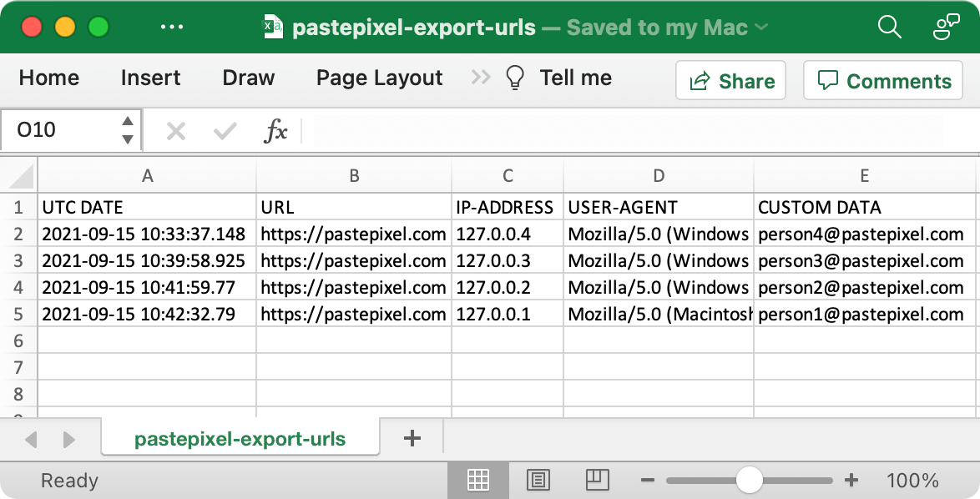
Task: Click the CUSTOM DATA header cell
Action: tap(864, 207)
